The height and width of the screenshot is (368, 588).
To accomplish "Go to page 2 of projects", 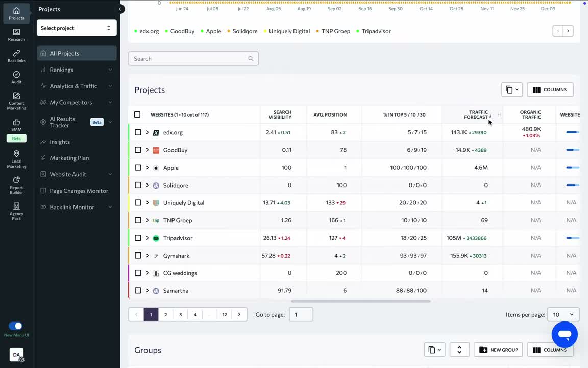I will click(x=166, y=315).
